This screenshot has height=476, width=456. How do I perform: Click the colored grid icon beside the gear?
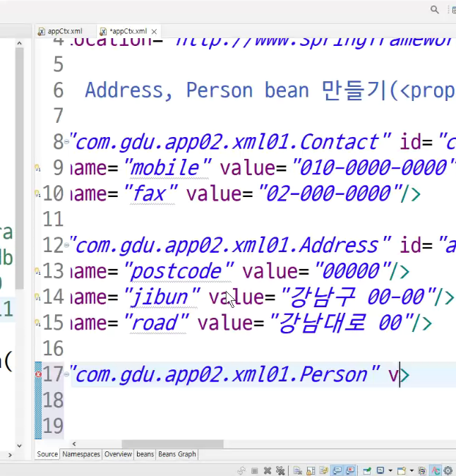422,471
